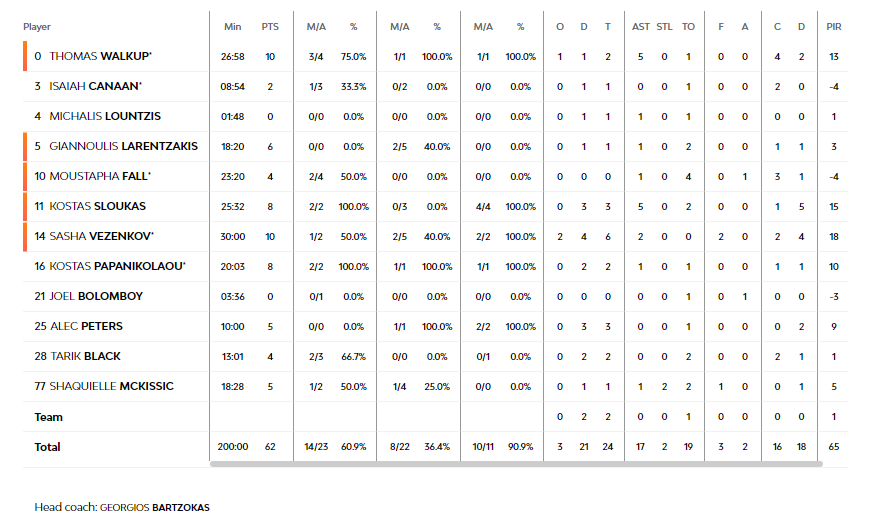
Task: Open Kostas Papanikolaou player profile
Action: pos(117,267)
